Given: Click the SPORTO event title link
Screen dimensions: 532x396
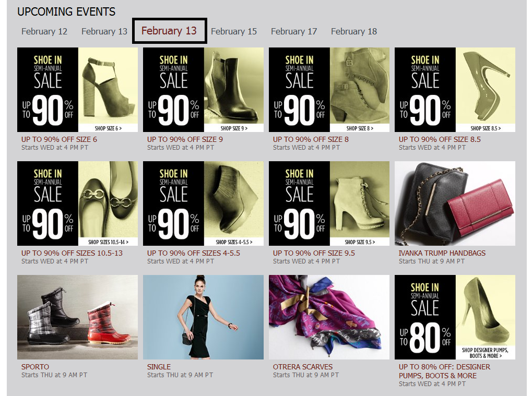Looking at the screenshot, I should point(36,367).
